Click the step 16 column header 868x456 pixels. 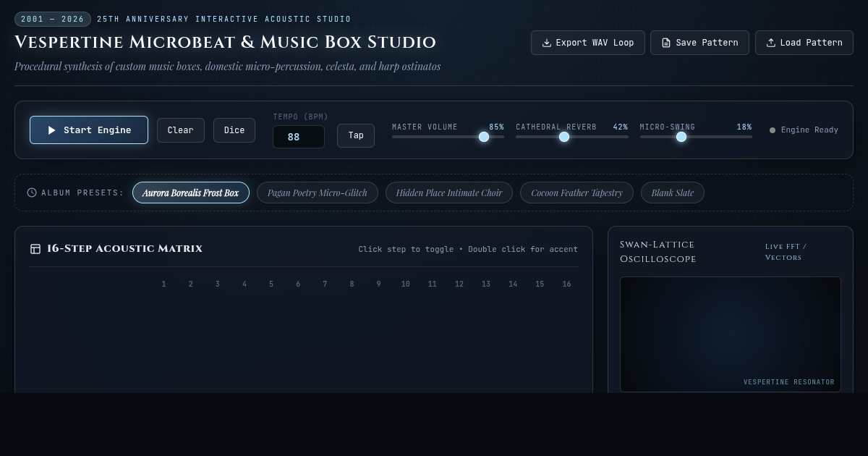(566, 284)
